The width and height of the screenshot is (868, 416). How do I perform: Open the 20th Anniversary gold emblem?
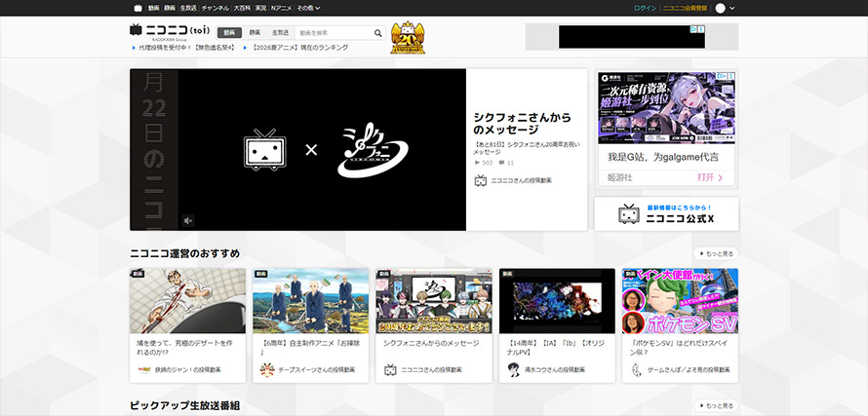408,38
